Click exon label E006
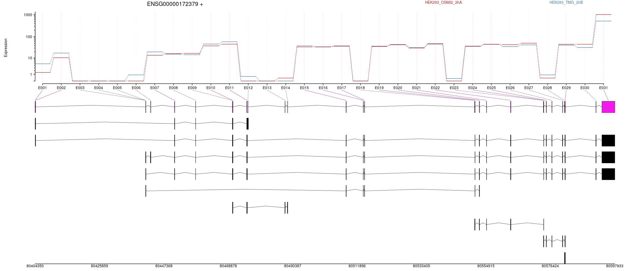644x271 pixels. click(x=136, y=88)
